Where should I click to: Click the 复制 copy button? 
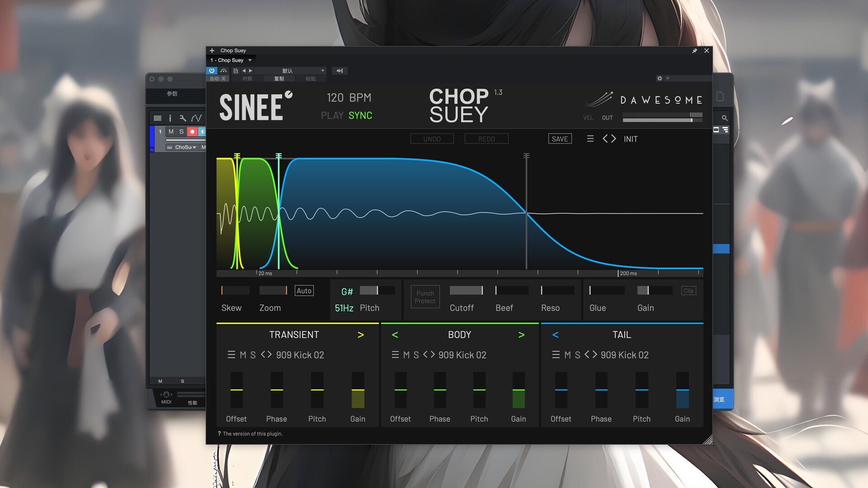pyautogui.click(x=279, y=79)
